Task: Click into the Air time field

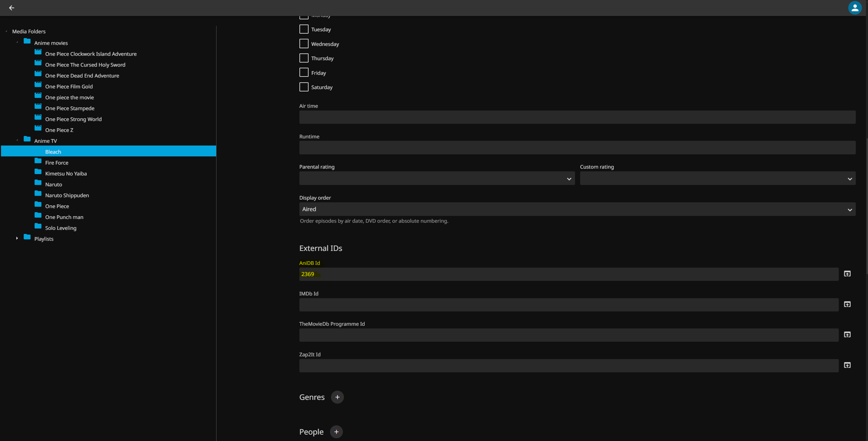Action: [577, 117]
